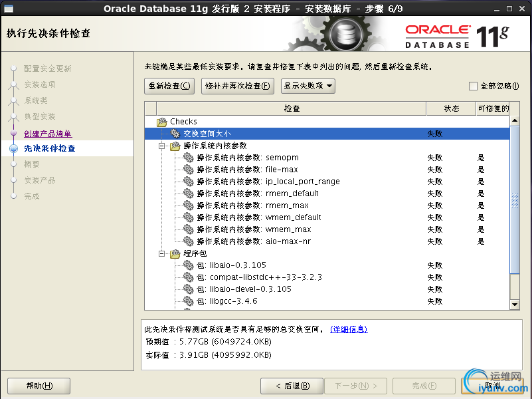Click the checks list scrollbar thumb
Screen dimensions: 532x399
tap(515, 199)
